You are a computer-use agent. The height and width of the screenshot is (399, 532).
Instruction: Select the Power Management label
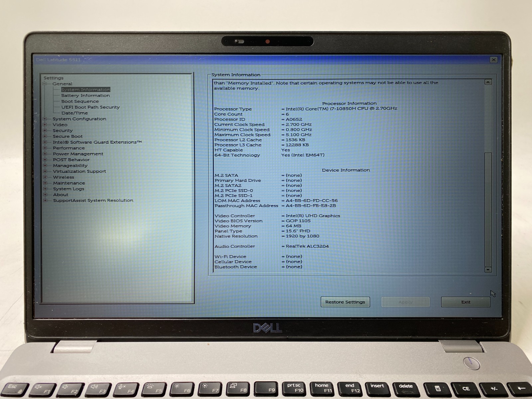[78, 154]
